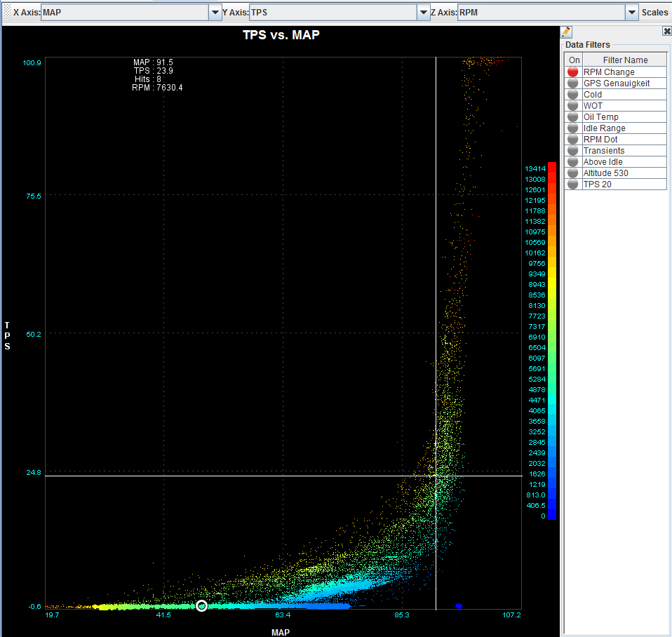Click the Scales button
The height and width of the screenshot is (637, 672).
tap(654, 13)
